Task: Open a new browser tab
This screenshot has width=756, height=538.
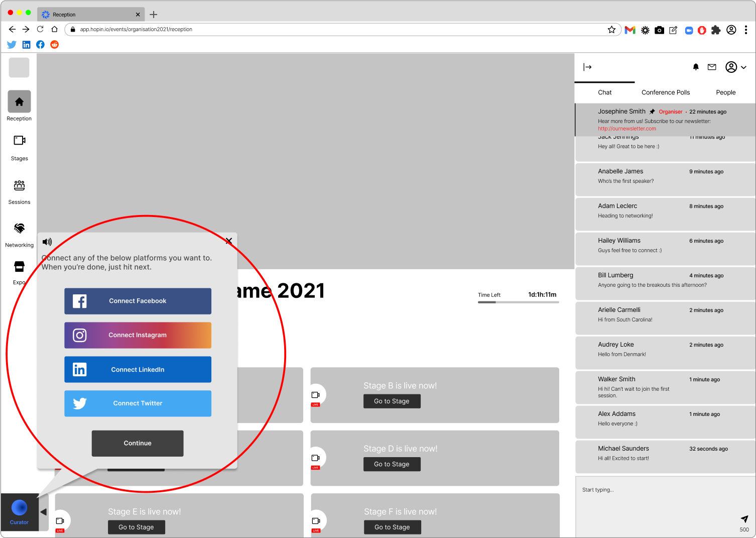Action: [x=154, y=15]
